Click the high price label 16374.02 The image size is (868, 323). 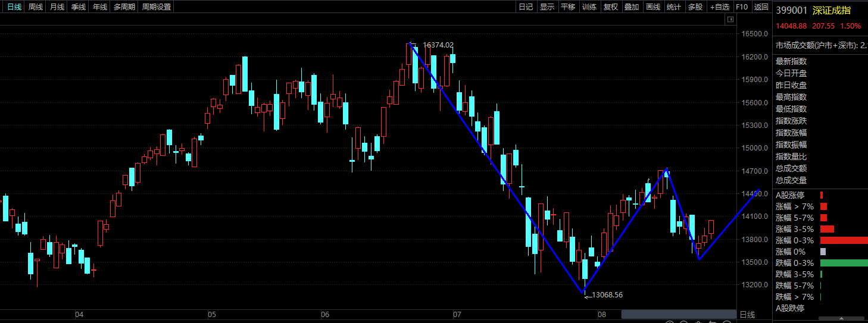tap(438, 45)
